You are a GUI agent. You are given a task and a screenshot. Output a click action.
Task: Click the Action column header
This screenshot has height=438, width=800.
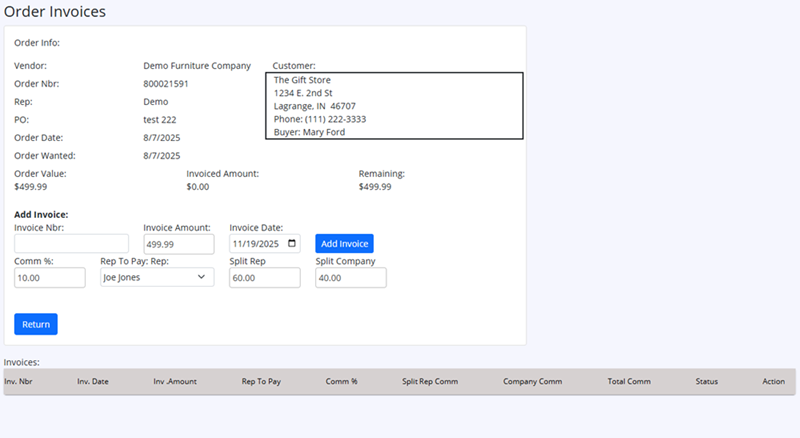tap(773, 382)
